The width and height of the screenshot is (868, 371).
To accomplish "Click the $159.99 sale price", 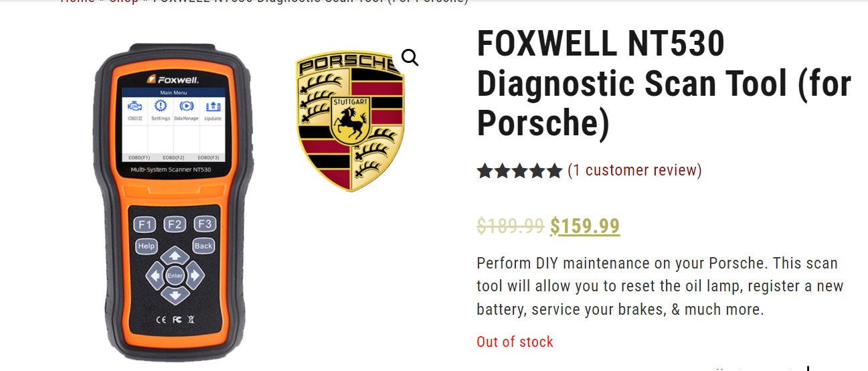I will tap(585, 226).
